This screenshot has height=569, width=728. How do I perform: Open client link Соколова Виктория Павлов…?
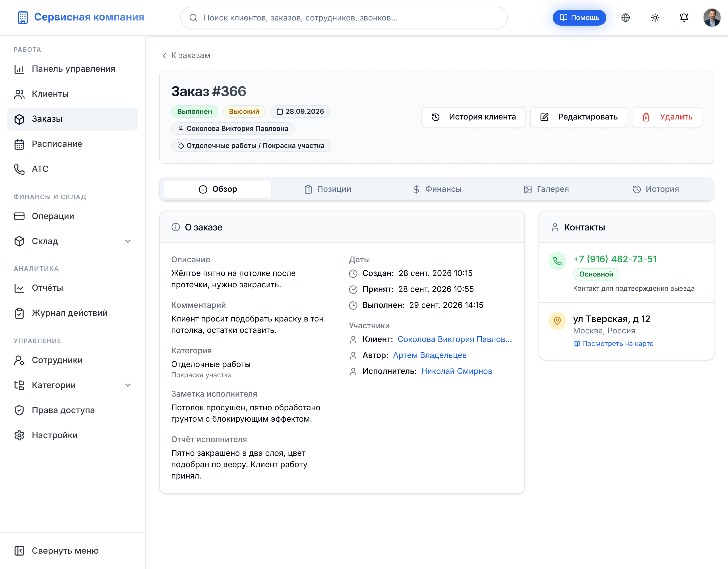455,339
